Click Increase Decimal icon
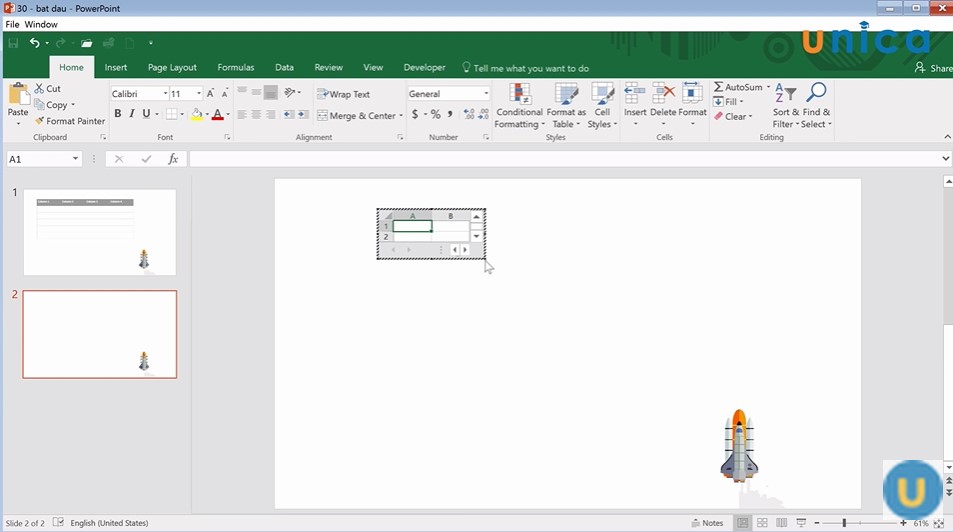The image size is (953, 532). [469, 114]
